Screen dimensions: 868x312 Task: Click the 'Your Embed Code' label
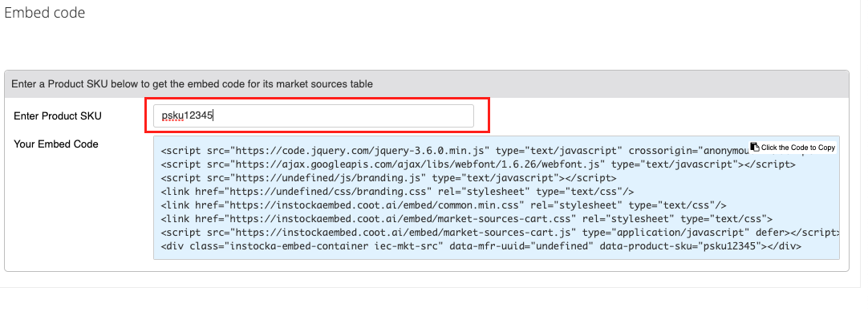pyautogui.click(x=56, y=144)
